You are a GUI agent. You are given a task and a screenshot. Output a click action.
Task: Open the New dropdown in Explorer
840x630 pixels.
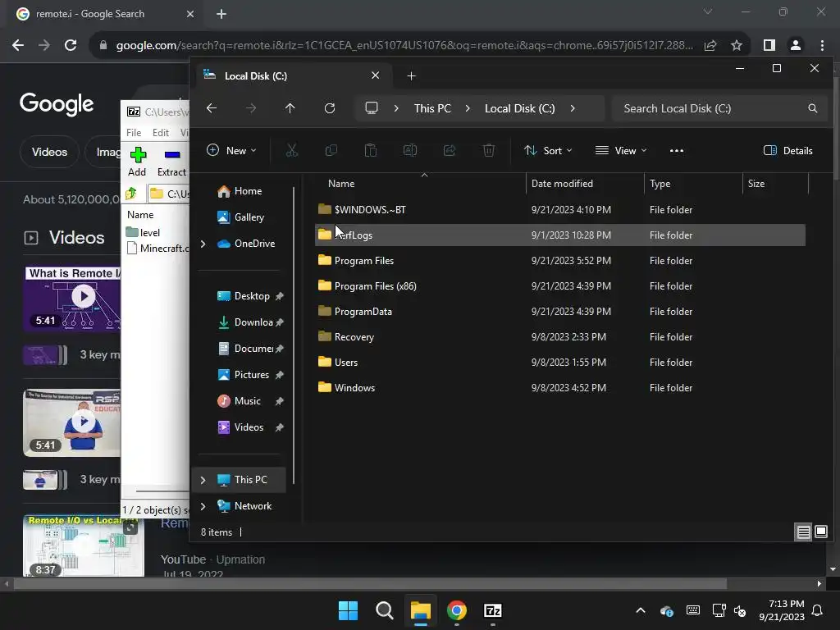coord(231,151)
